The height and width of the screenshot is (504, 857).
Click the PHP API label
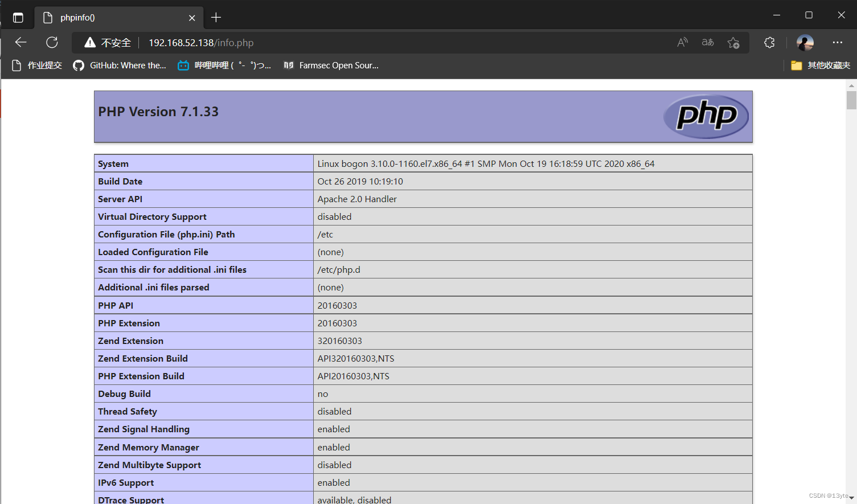point(116,305)
